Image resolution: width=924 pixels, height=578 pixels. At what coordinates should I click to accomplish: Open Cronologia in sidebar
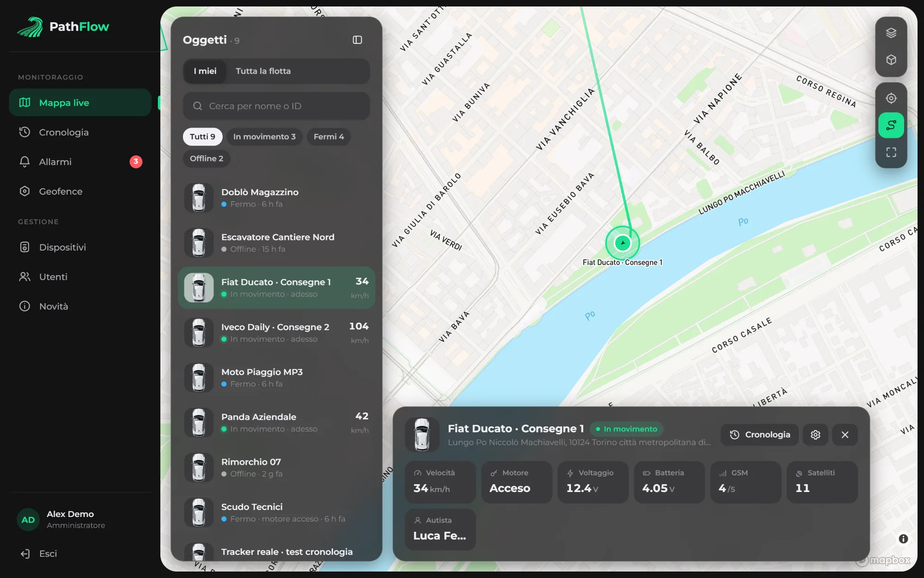coord(80,132)
